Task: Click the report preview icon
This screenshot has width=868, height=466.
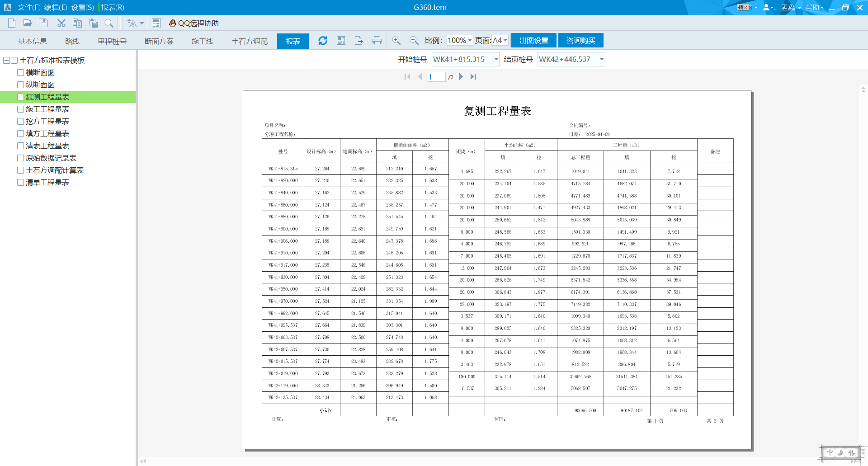Action: [x=341, y=41]
